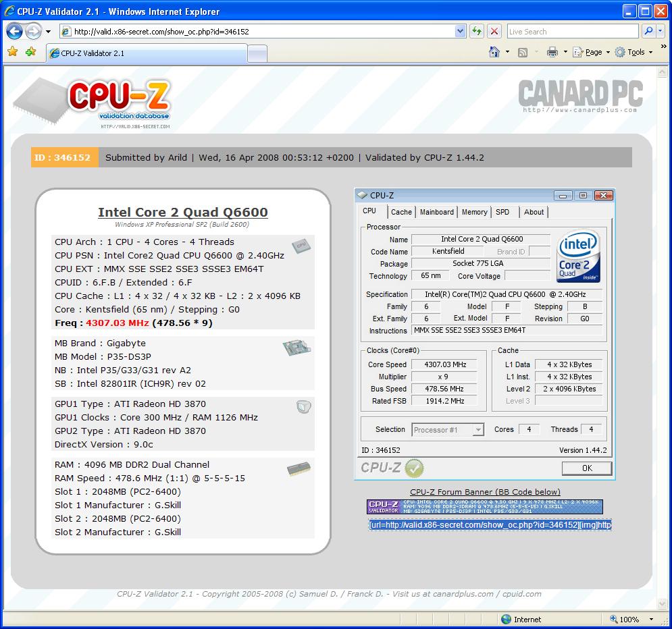The height and width of the screenshot is (629, 672).
Task: Expand toolbar overflow chevron
Action: 663,47
